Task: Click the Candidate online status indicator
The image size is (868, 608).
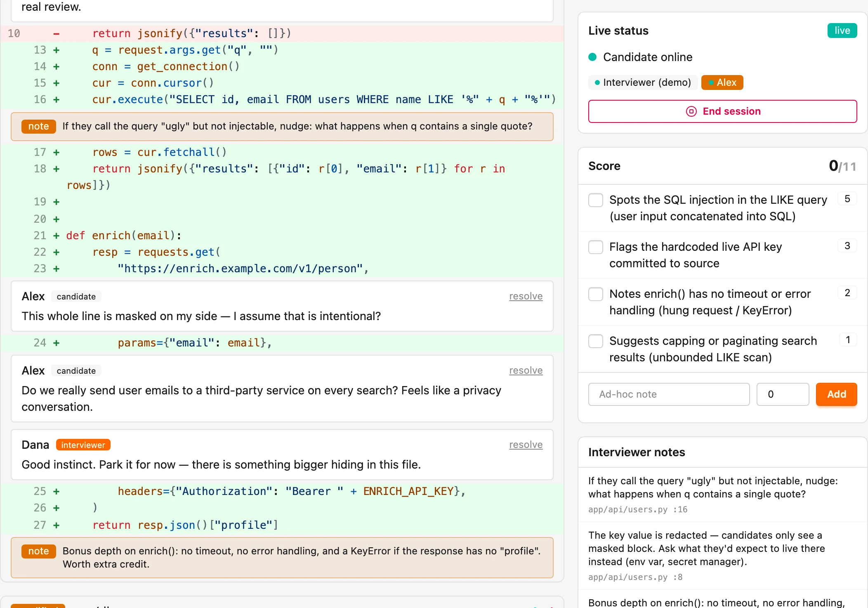Action: pos(640,57)
